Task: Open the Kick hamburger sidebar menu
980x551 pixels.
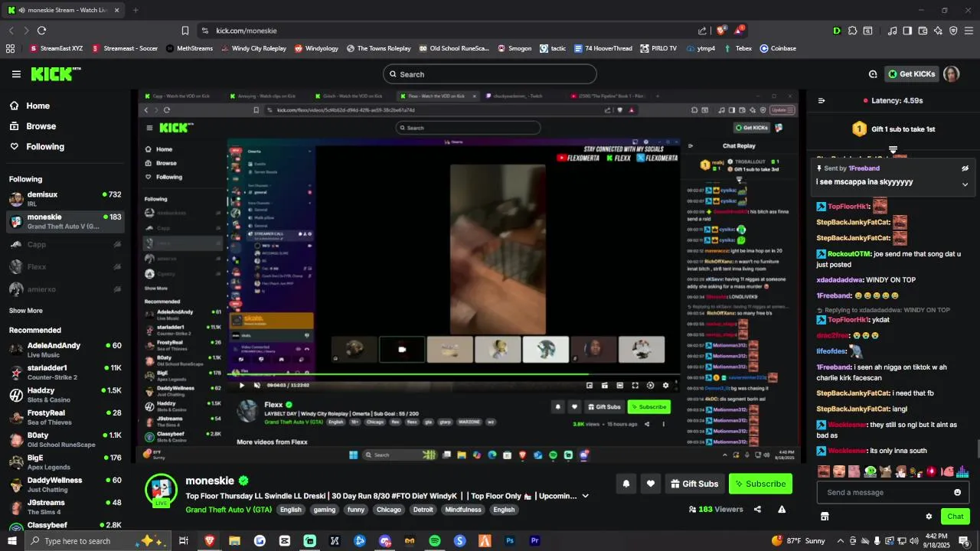Action: pyautogui.click(x=16, y=74)
